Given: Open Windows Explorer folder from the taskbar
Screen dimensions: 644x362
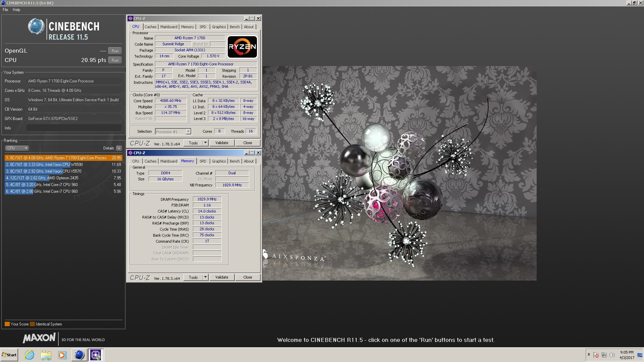Looking at the screenshot, I should (46, 355).
